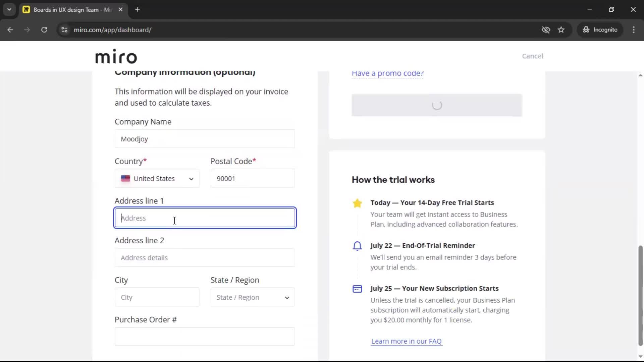Open the Country dropdown
Screen dimensions: 644x362
157,178
